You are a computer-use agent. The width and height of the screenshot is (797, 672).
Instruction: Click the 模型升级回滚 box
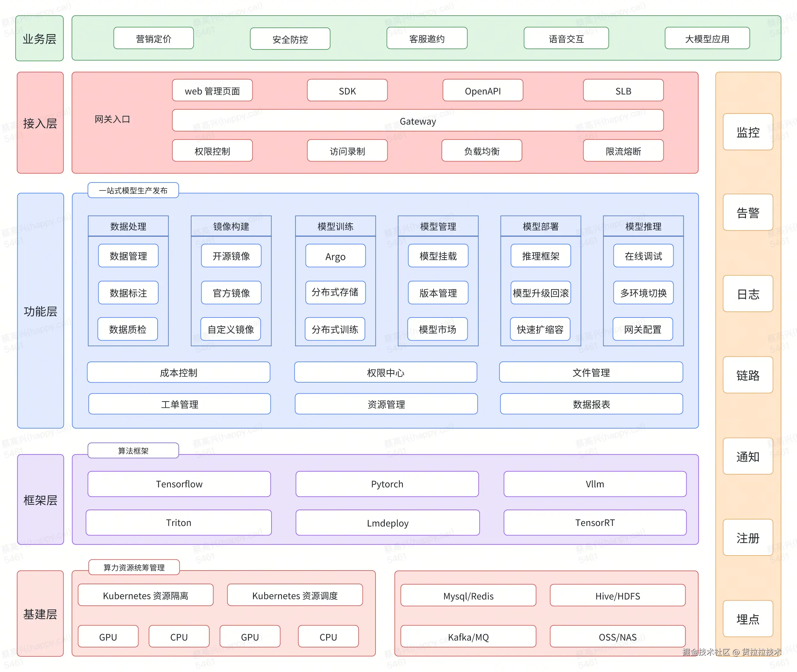point(540,293)
